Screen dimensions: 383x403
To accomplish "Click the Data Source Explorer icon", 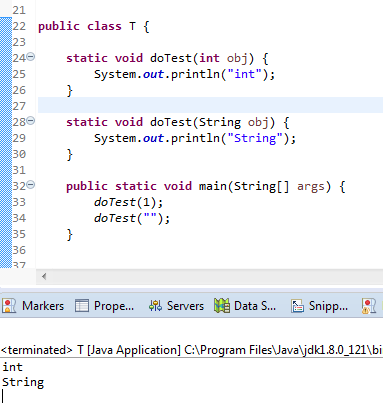I will pos(222,306).
